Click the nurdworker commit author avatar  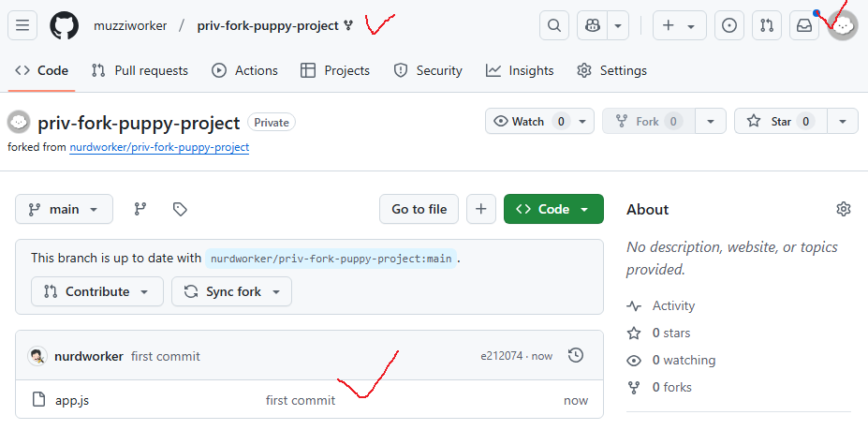[x=37, y=356]
